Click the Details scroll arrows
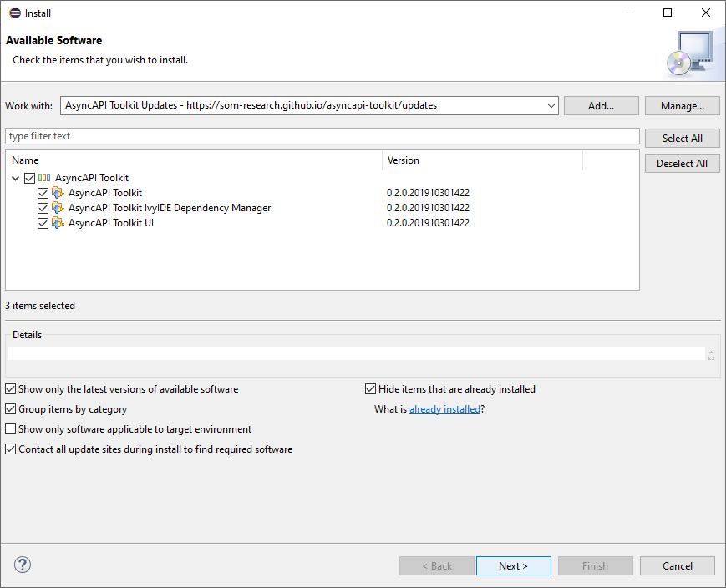 tap(711, 355)
